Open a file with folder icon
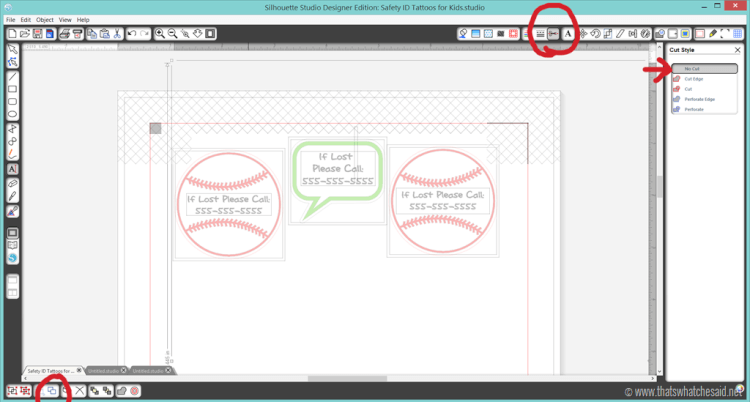This screenshot has width=750, height=402. coord(25,34)
